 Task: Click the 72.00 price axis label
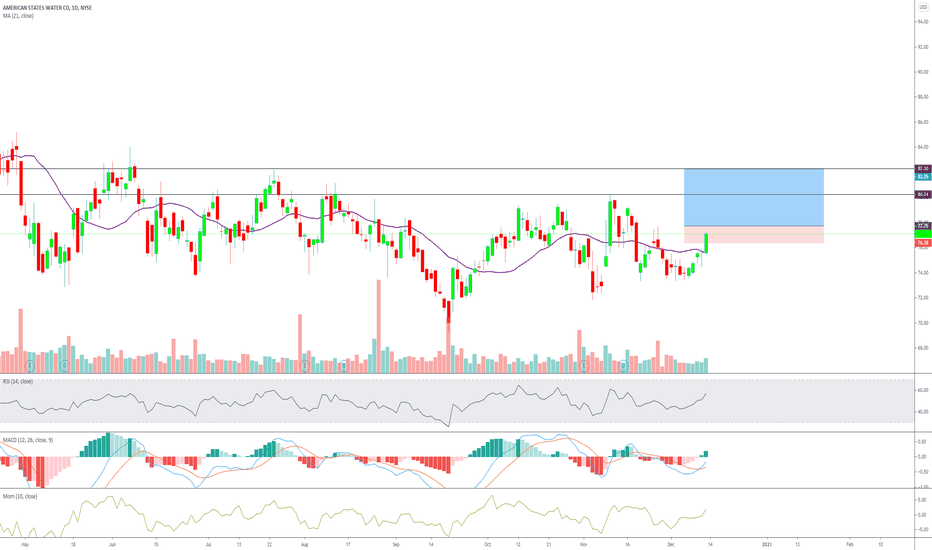tap(922, 298)
